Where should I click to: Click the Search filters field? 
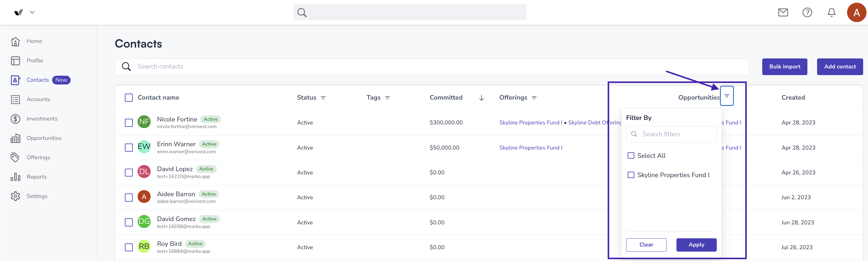click(x=671, y=134)
